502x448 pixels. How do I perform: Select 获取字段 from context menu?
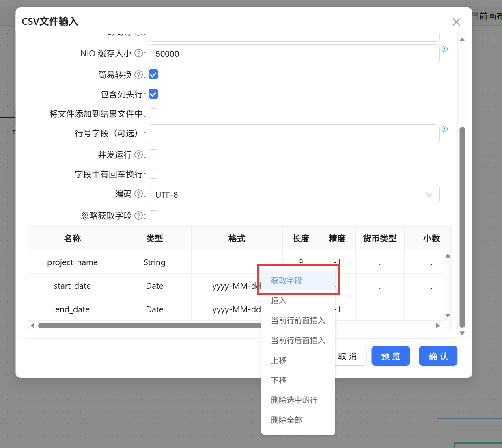(298, 281)
